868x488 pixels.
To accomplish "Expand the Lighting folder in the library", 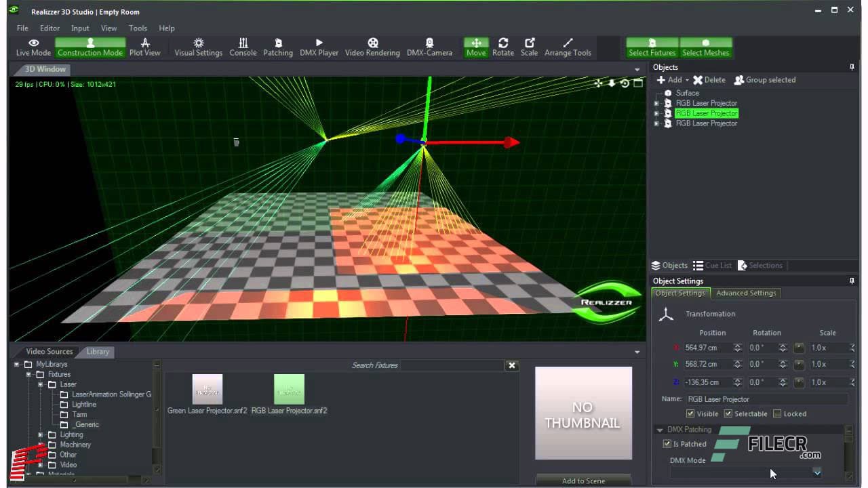I will [x=39, y=434].
